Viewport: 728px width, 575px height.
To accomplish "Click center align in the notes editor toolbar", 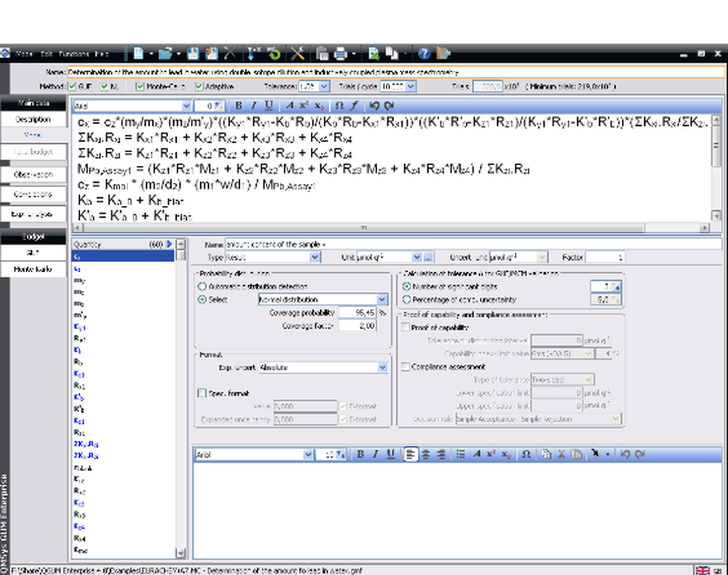I will click(x=426, y=454).
